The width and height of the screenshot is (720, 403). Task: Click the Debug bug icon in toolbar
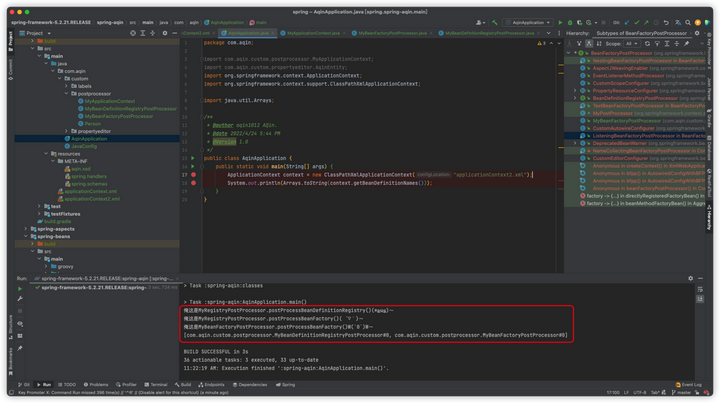tap(569, 22)
